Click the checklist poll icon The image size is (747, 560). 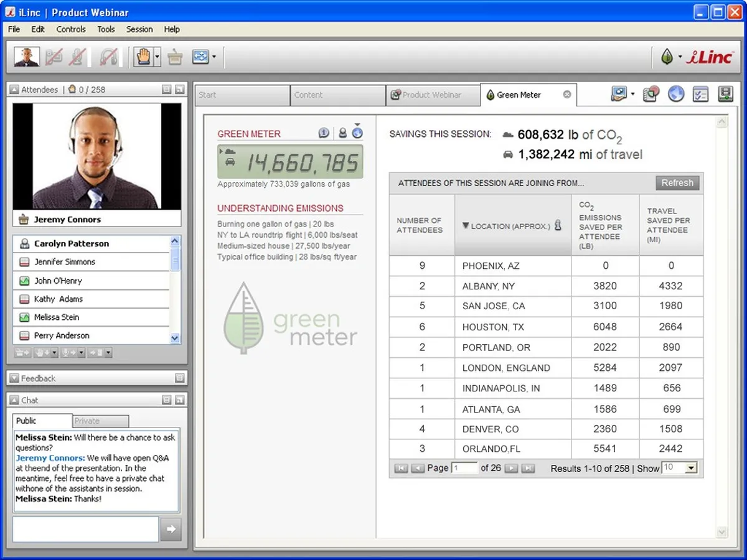(x=701, y=95)
